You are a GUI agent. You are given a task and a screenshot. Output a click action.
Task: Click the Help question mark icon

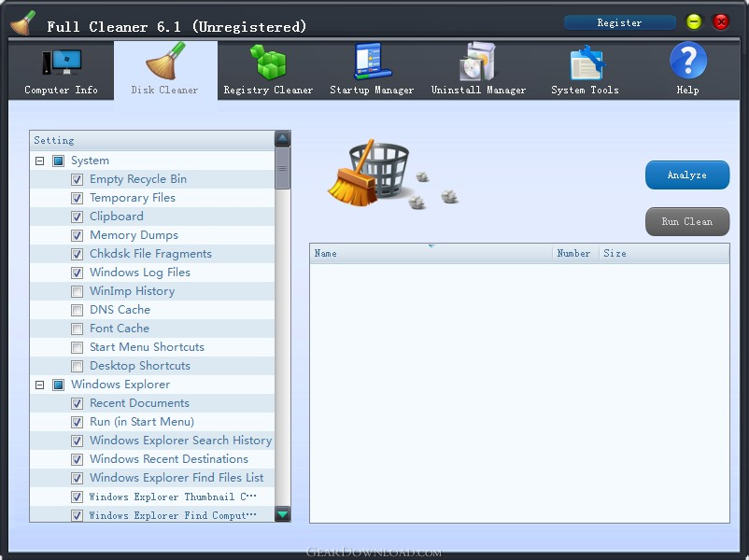point(688,61)
